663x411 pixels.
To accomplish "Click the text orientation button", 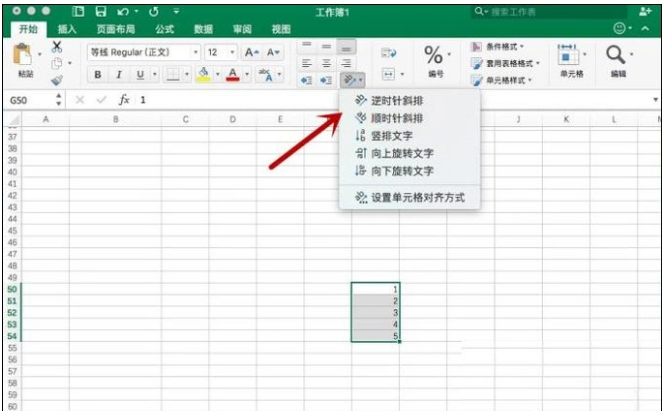I will tap(352, 80).
